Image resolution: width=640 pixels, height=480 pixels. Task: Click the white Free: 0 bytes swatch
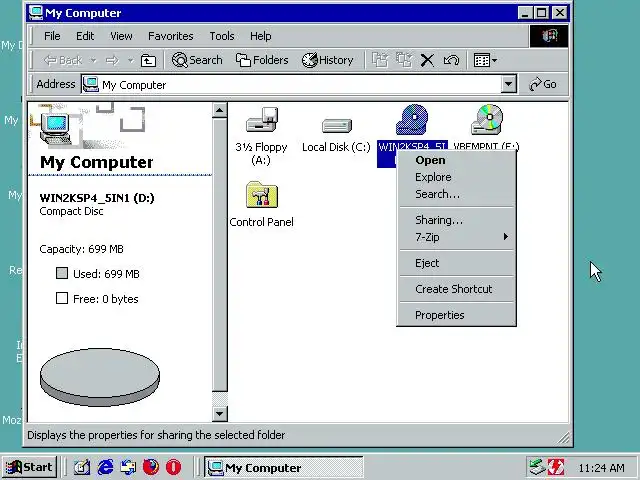pos(62,298)
